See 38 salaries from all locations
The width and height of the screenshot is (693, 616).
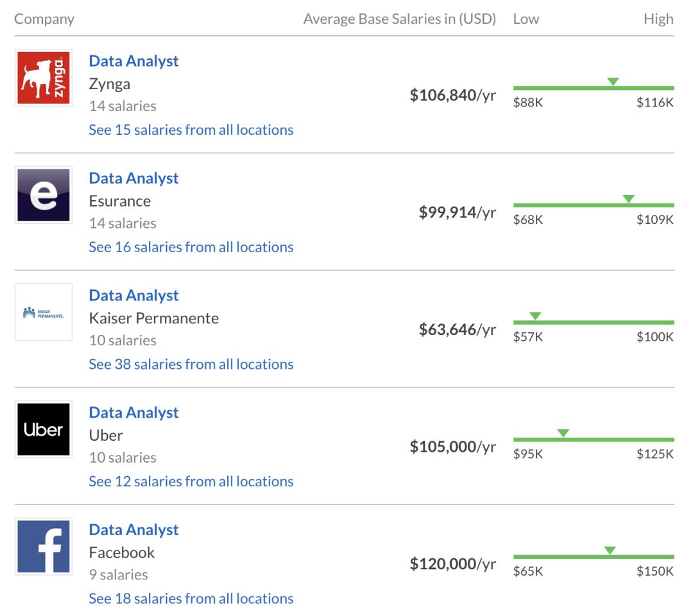[x=191, y=364]
